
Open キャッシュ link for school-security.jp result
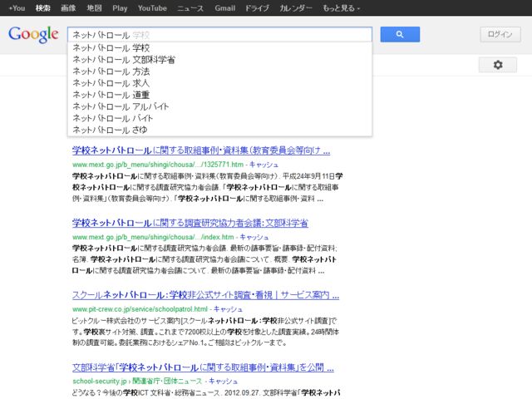click(x=223, y=381)
